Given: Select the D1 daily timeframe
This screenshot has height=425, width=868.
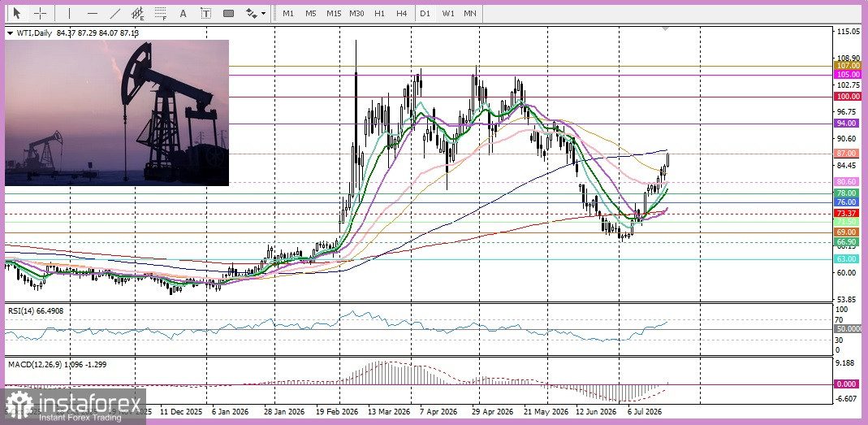Looking at the screenshot, I should click(x=425, y=13).
